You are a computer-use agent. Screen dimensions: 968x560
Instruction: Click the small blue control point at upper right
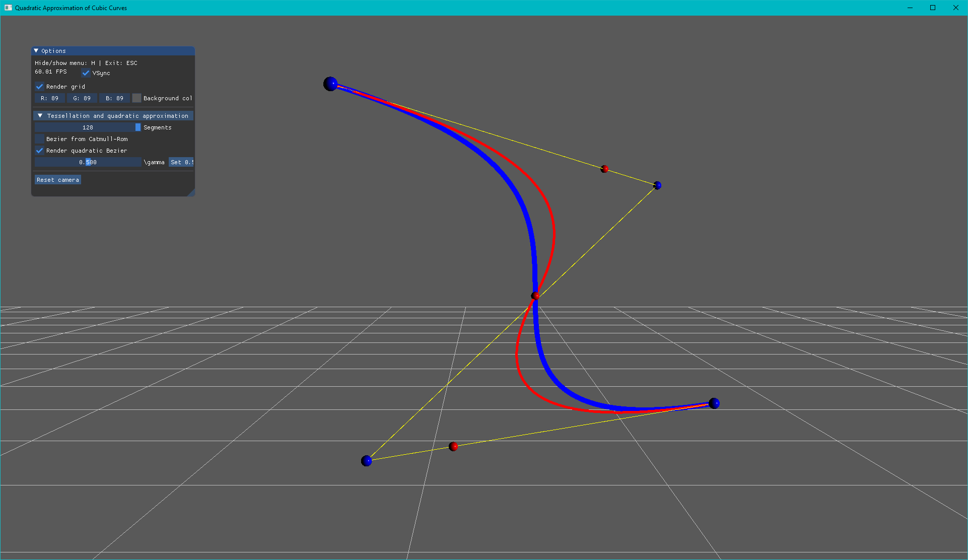click(657, 186)
